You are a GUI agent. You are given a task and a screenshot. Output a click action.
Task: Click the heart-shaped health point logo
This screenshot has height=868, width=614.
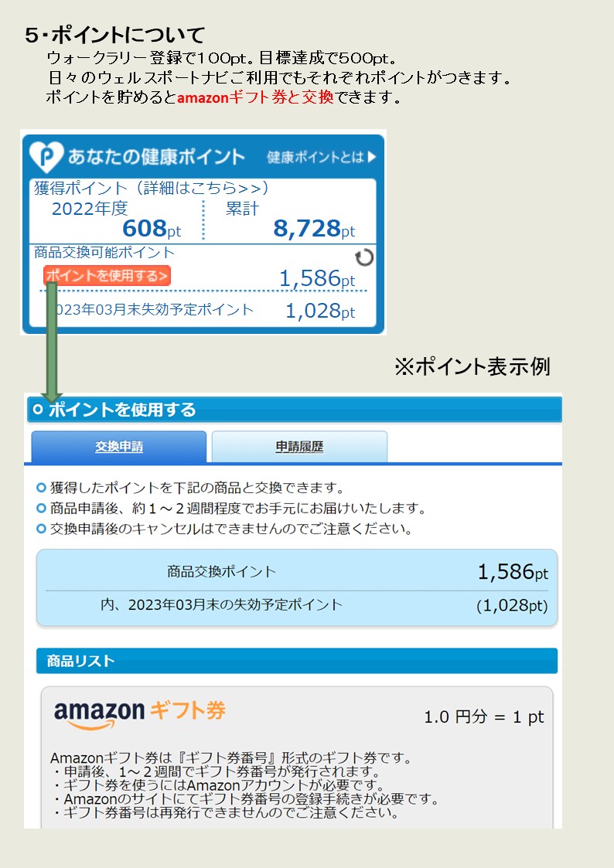click(46, 156)
